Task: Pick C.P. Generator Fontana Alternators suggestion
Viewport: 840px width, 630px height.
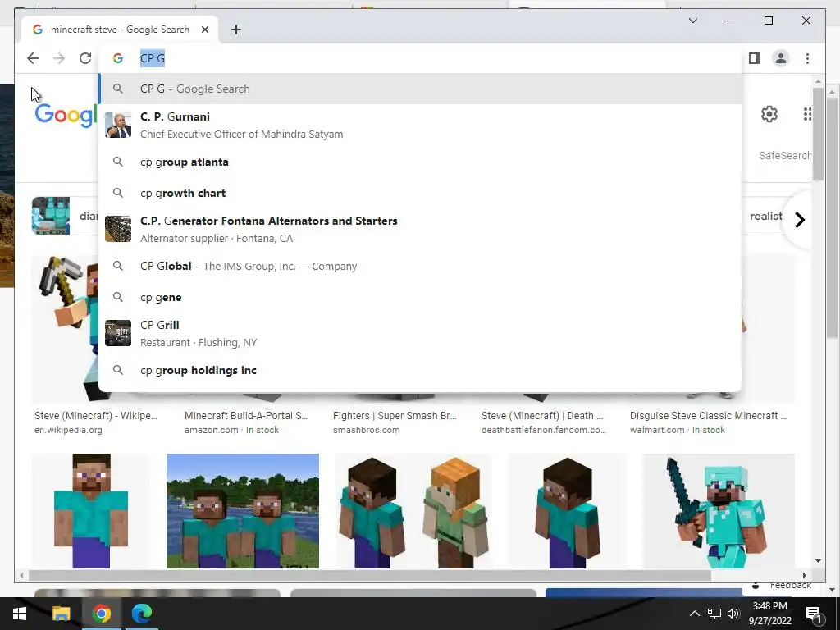Action: (x=421, y=230)
